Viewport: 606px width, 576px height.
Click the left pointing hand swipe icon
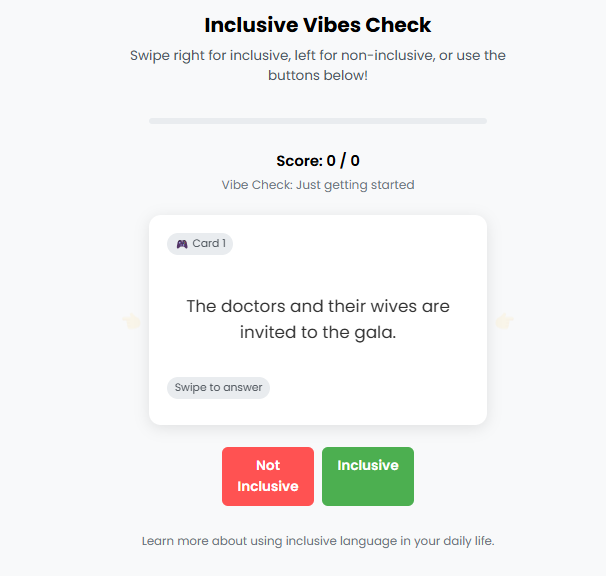point(131,321)
